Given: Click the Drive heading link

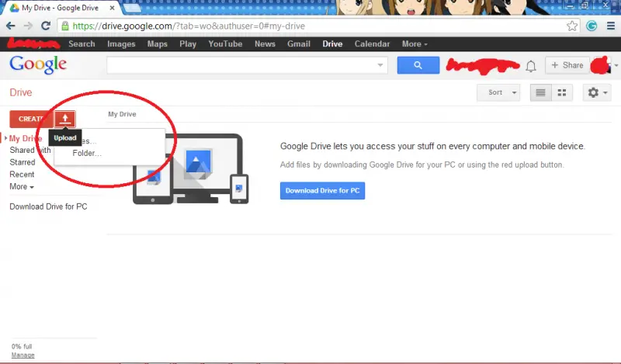Looking at the screenshot, I should [x=21, y=92].
